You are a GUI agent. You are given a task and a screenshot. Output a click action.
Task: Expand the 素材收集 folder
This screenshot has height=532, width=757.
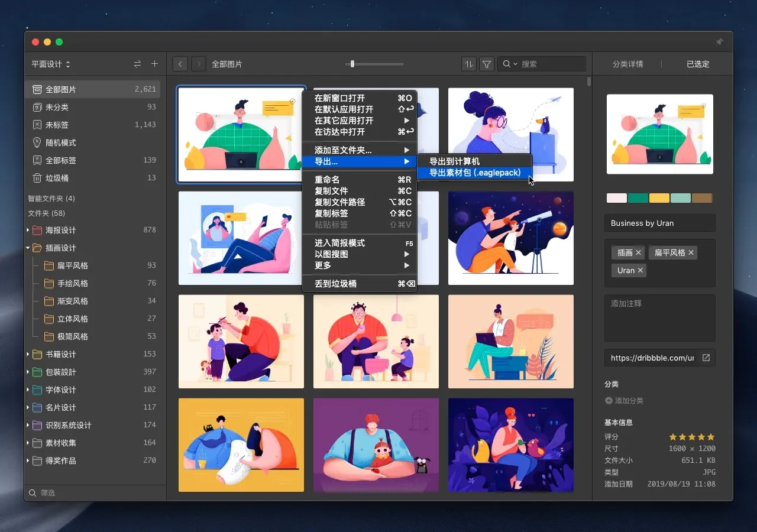click(x=28, y=443)
